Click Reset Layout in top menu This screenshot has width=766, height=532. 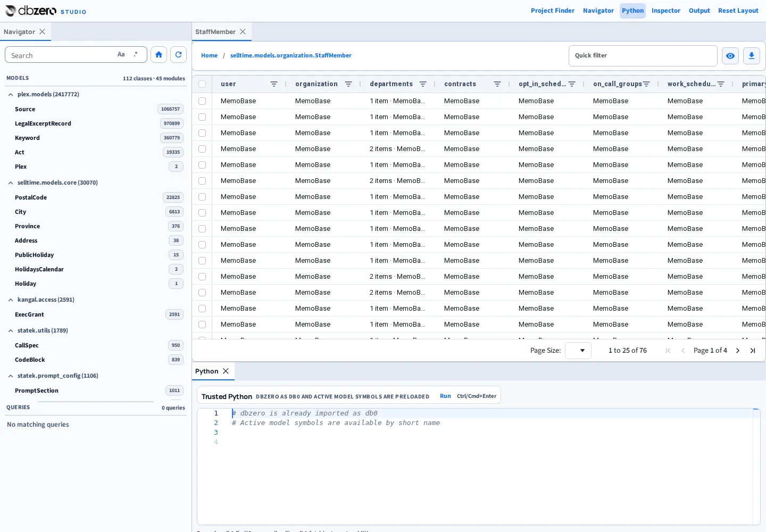pos(738,11)
